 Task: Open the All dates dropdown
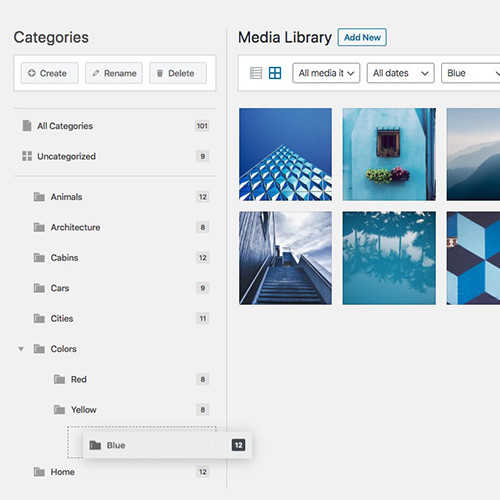[400, 73]
